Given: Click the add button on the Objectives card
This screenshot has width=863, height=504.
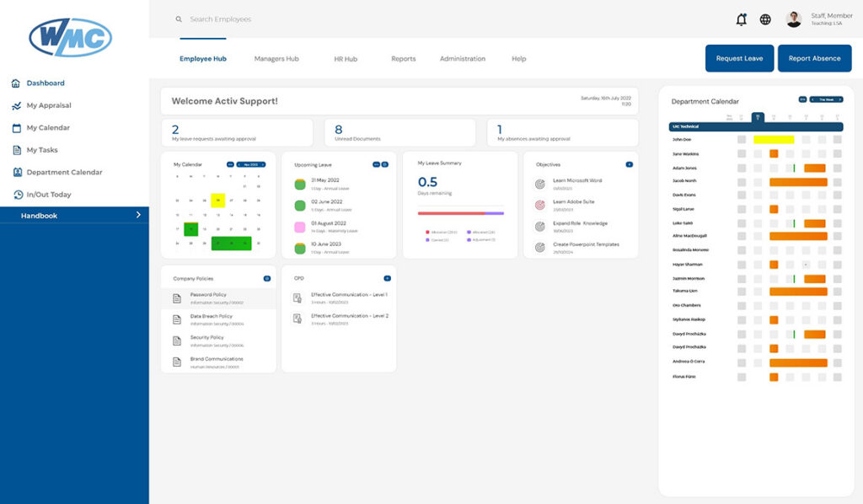Looking at the screenshot, I should point(629,164).
